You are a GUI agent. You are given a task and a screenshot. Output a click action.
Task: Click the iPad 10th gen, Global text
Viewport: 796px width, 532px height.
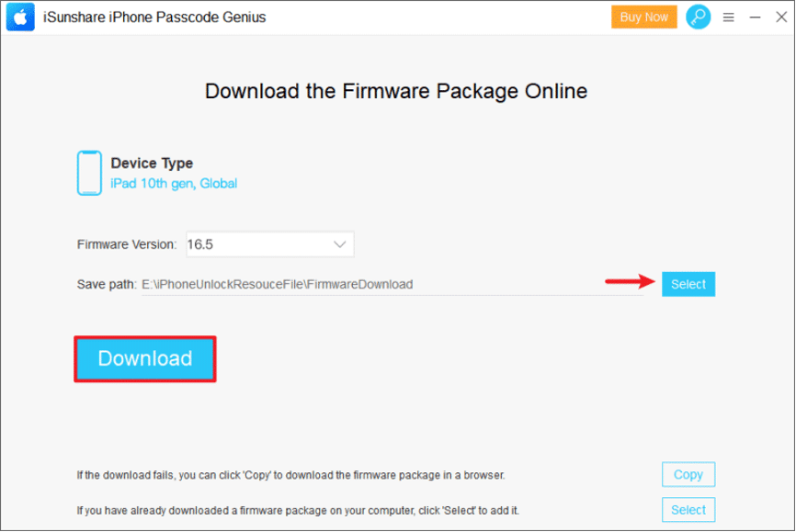pyautogui.click(x=174, y=184)
